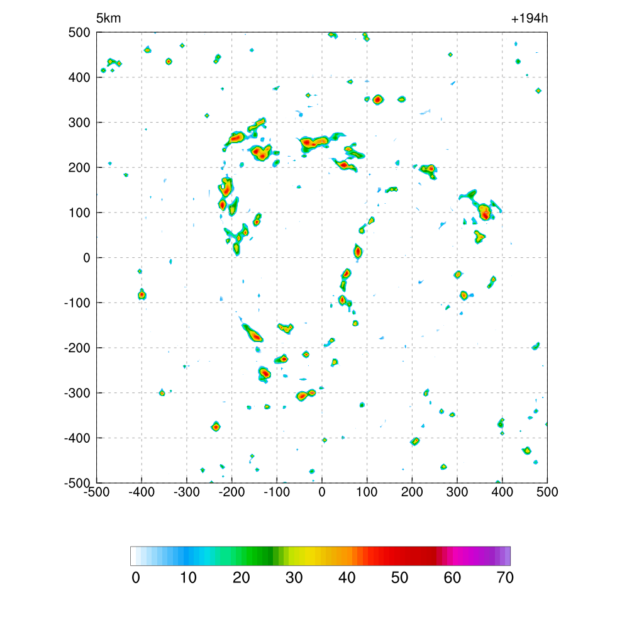Select the y-axis tick label 0

pos(87,258)
